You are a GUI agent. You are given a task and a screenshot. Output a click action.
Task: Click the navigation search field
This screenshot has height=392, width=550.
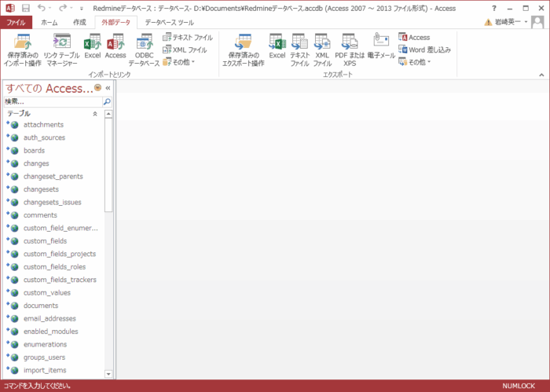pos(53,101)
